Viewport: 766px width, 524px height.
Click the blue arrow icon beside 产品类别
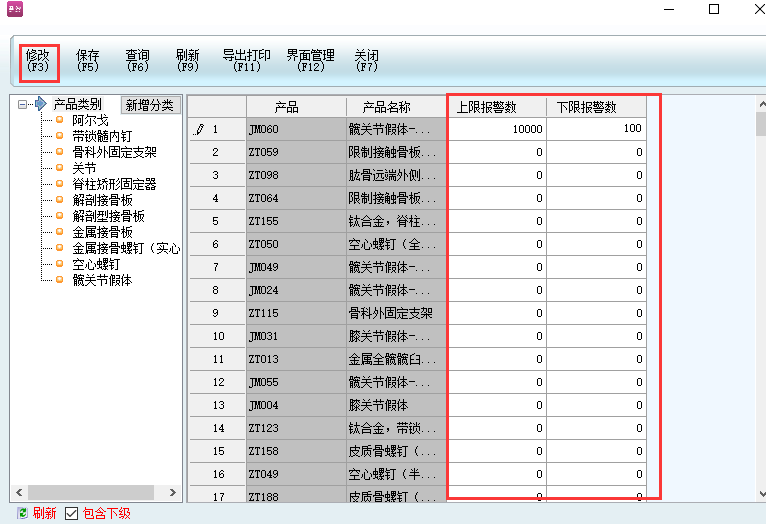41,104
